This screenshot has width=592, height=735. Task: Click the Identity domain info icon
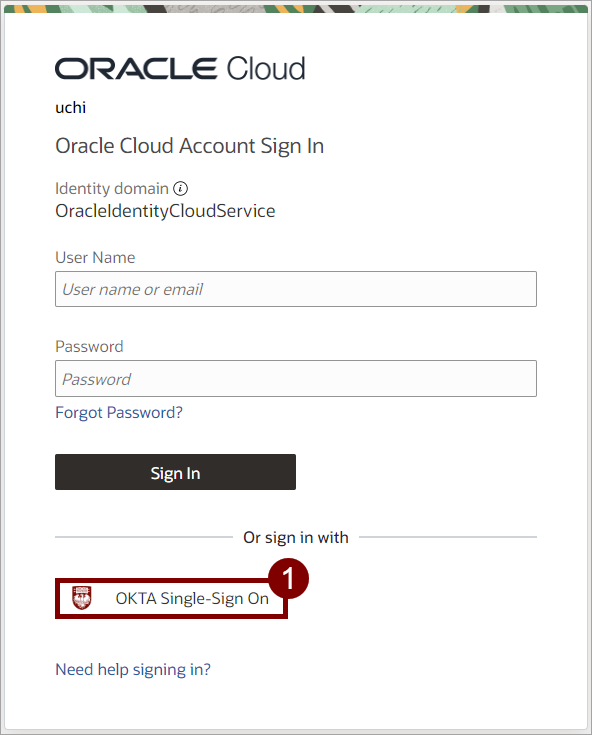[x=180, y=188]
